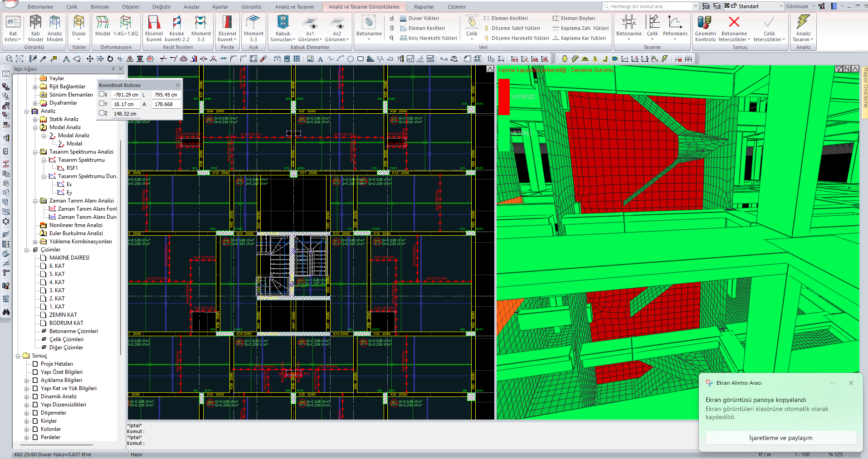Viewport: 868px width, 459px height.
Task: Toggle the X coordinate lock checkbox
Action: (x=102, y=95)
